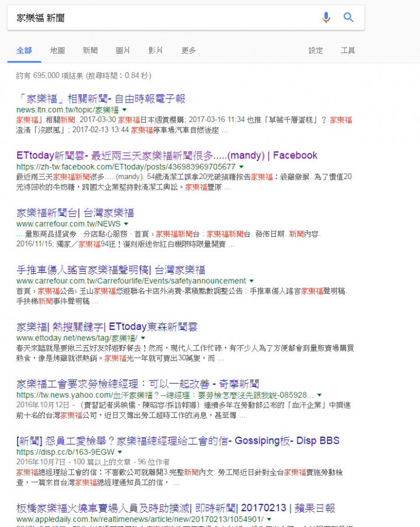Expand arrow beside news.ltn.com.tw/topic URL
The image size is (420, 527).
124,110
